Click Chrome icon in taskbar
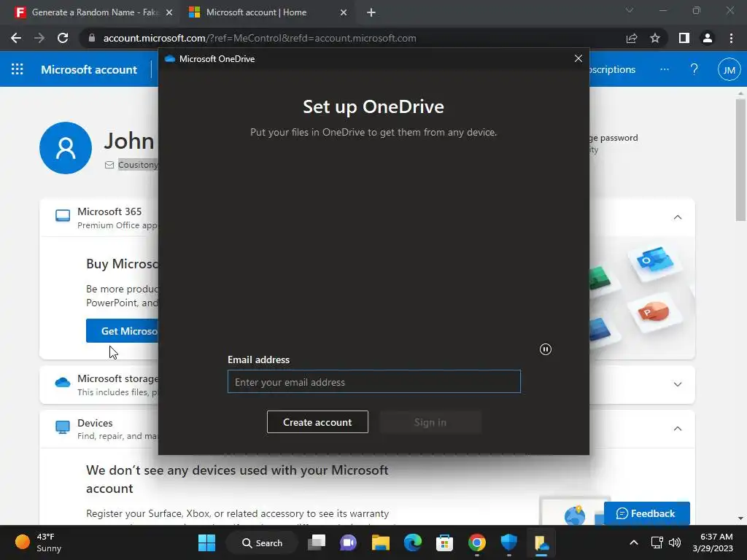This screenshot has width=747, height=560. (x=476, y=542)
